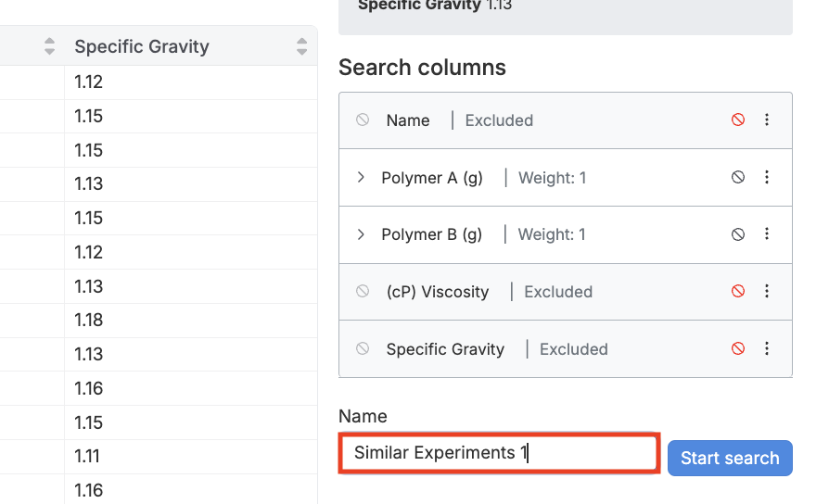829x504 pixels.
Task: Select the Specific Gravity column header
Action: 142,46
